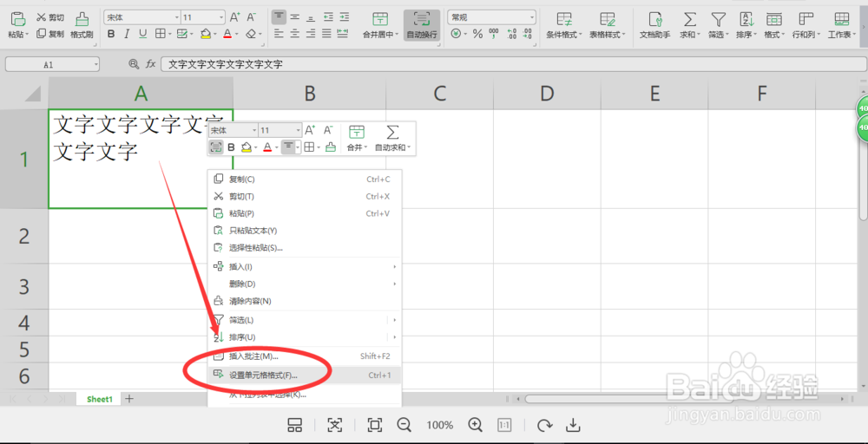
Task: Select the Format Painter (格式刷) tool
Action: click(82, 25)
